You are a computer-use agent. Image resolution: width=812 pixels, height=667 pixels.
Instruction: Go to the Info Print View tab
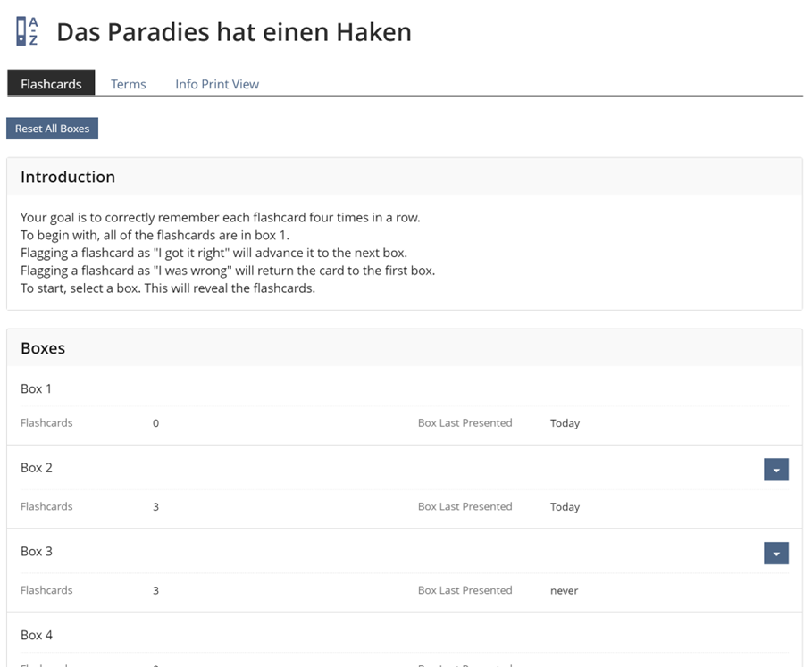217,84
